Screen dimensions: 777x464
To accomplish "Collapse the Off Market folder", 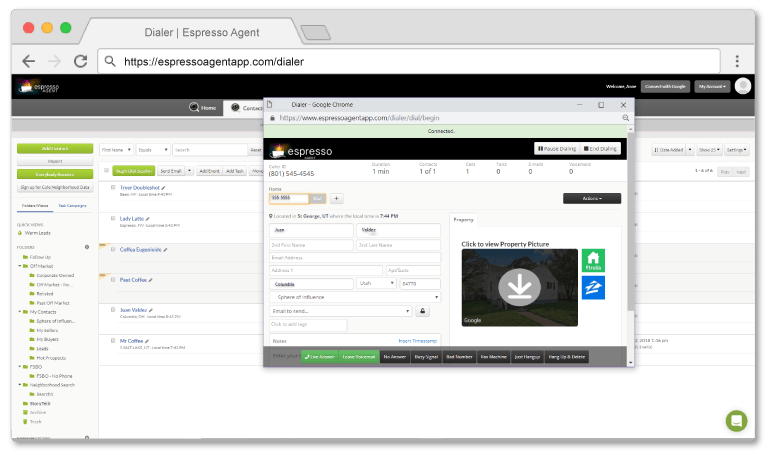I will [20, 266].
